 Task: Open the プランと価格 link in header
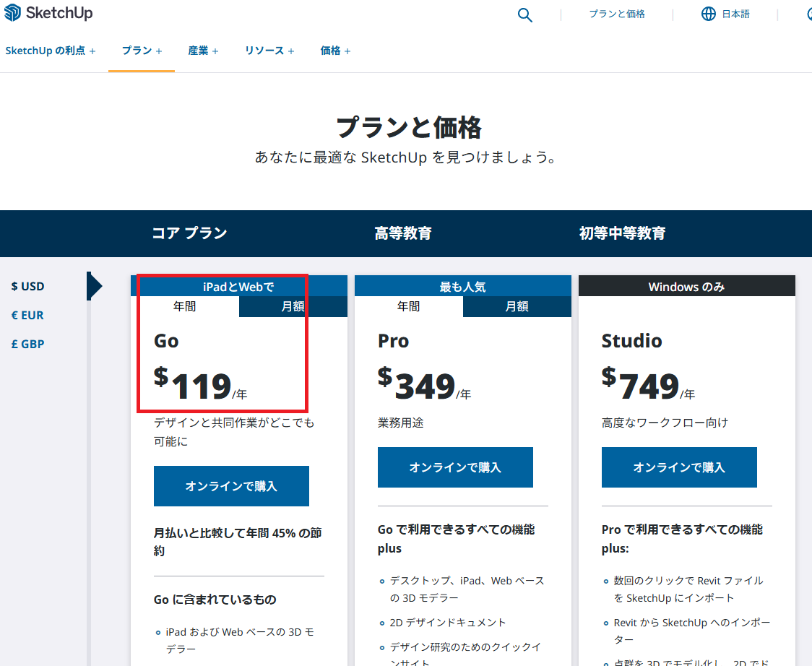pyautogui.click(x=617, y=14)
